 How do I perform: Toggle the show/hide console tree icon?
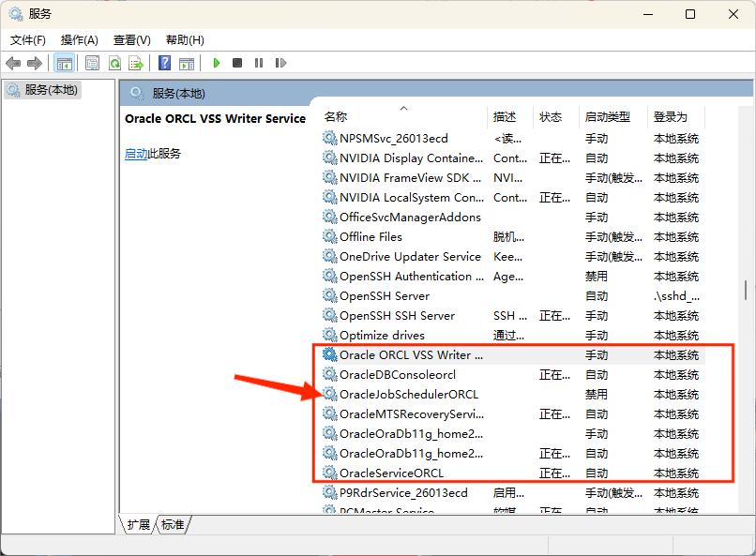pos(64,63)
